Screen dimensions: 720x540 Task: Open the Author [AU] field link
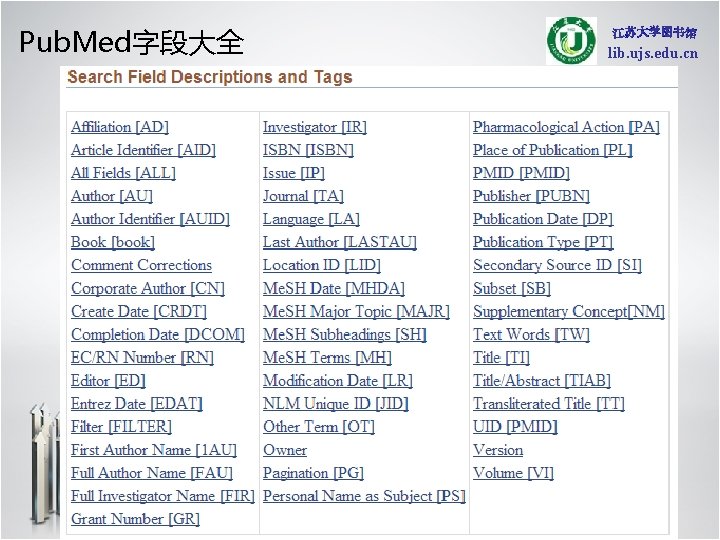112,196
